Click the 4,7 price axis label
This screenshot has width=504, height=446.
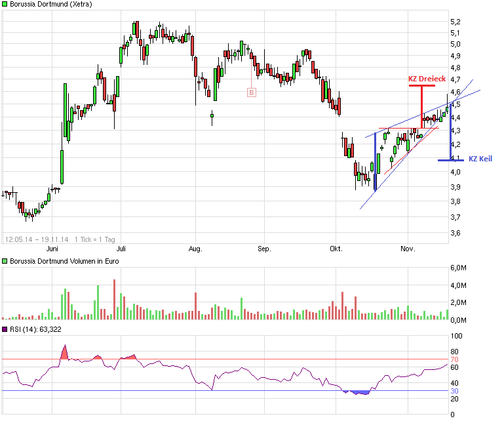(455, 79)
